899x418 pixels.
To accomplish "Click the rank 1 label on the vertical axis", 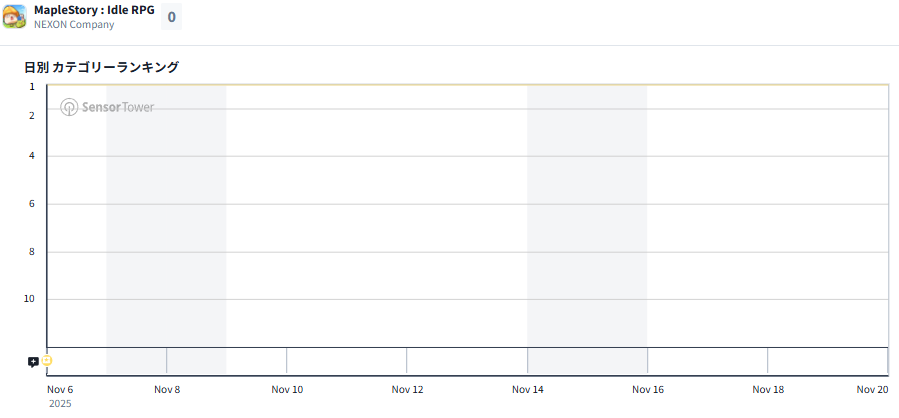I will (x=32, y=87).
